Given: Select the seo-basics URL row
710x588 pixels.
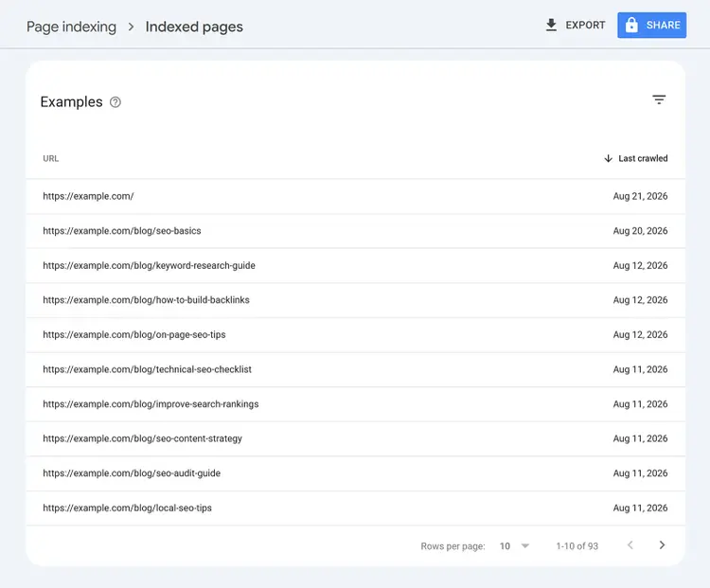Looking at the screenshot, I should click(355, 231).
